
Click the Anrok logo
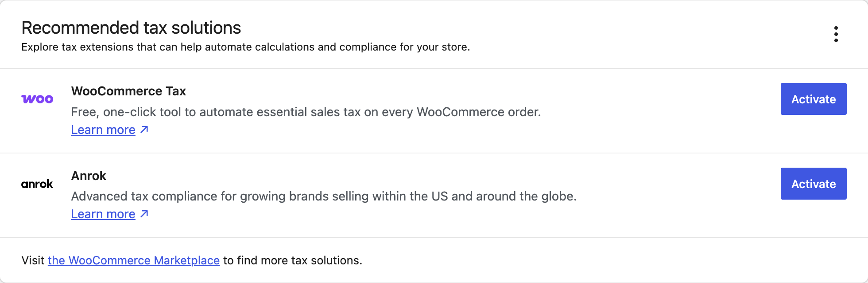tap(37, 184)
